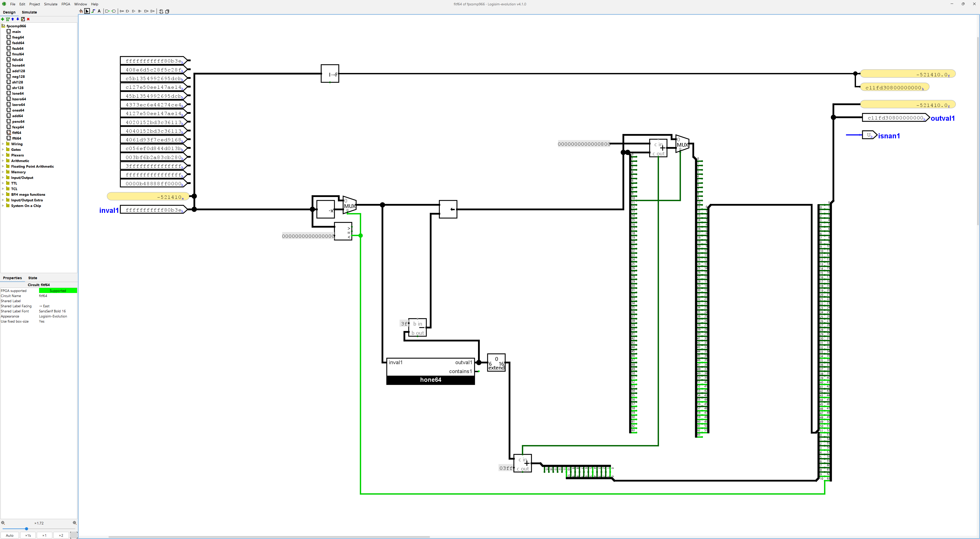Select the fmul64 circuit in tree

point(18,54)
